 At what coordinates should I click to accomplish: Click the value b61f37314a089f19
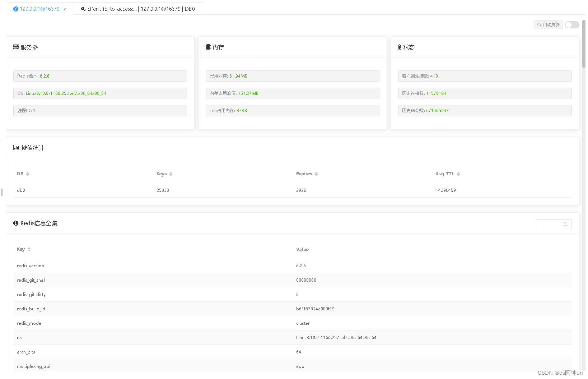(x=315, y=309)
